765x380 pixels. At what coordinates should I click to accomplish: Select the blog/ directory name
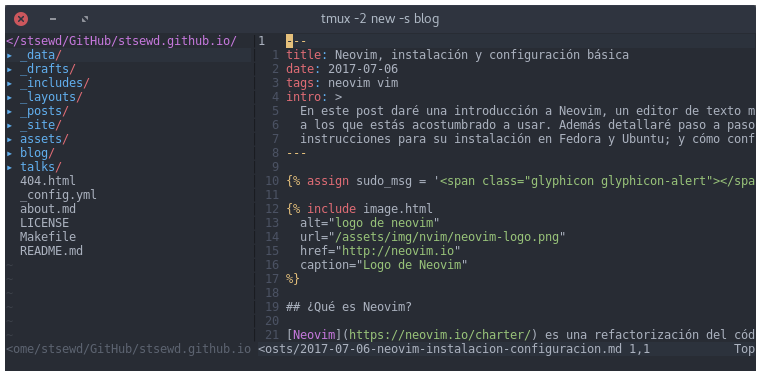point(37,153)
